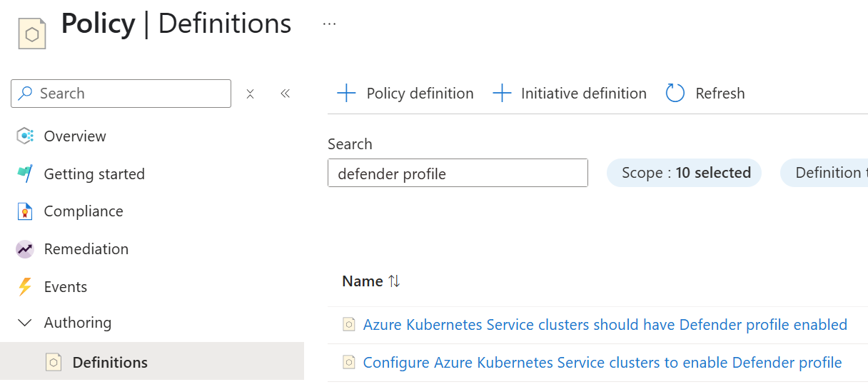Open the Scope : 10 selected filter
Screen dimensions: 868x387
tap(684, 173)
